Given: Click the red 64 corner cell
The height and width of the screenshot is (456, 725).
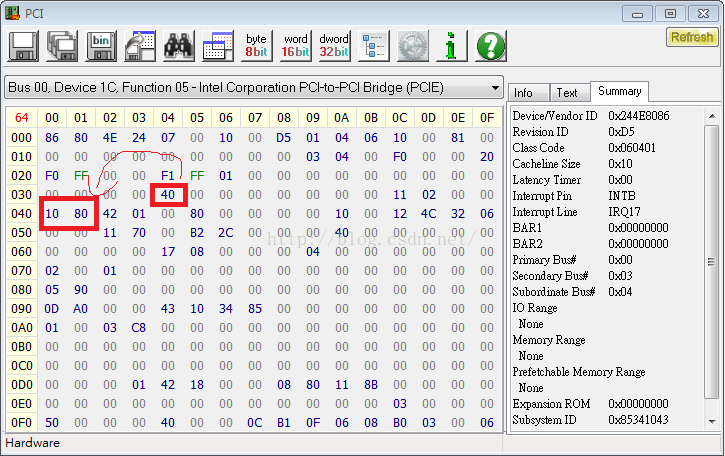Looking at the screenshot, I should click(22, 118).
